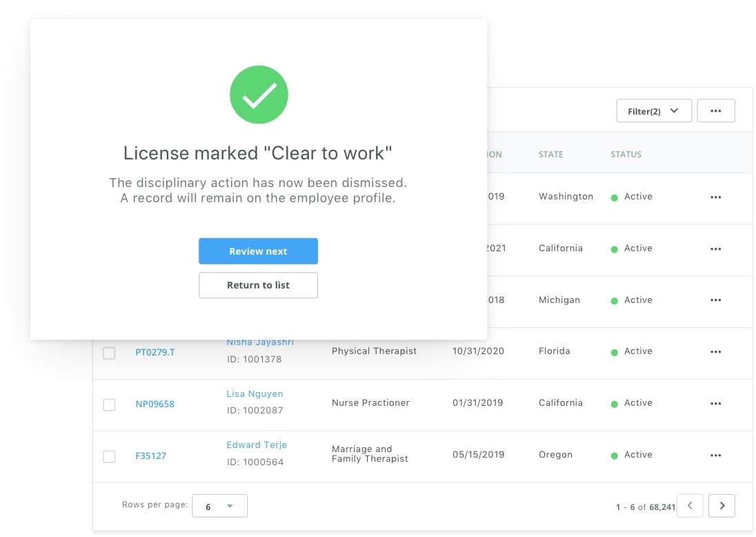Open the Filter(2) dropdown
This screenshot has height=537, width=756.
click(x=653, y=110)
